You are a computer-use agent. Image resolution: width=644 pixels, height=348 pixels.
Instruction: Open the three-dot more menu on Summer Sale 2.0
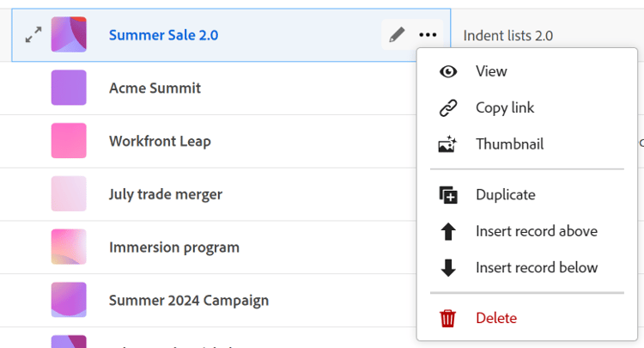[x=428, y=35]
